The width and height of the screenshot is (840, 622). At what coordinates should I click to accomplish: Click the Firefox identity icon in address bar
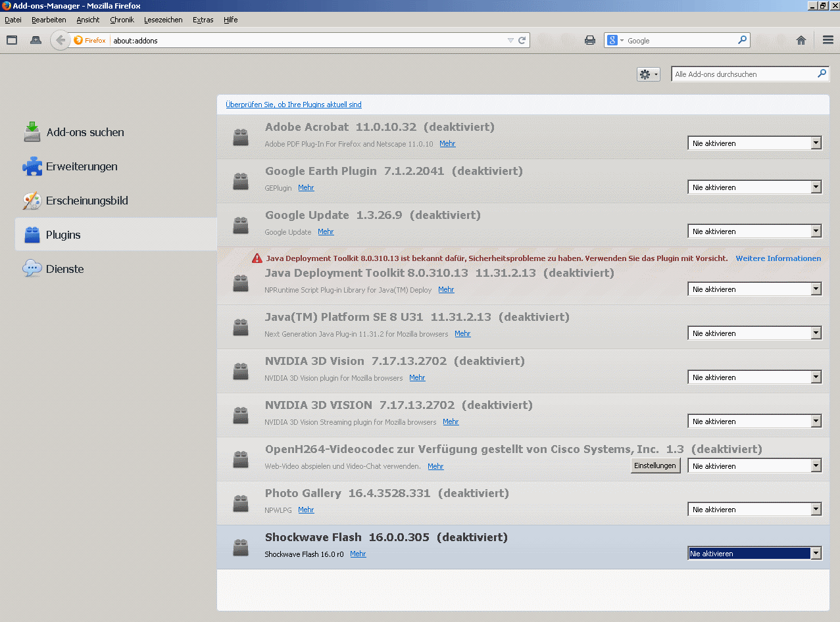90,40
